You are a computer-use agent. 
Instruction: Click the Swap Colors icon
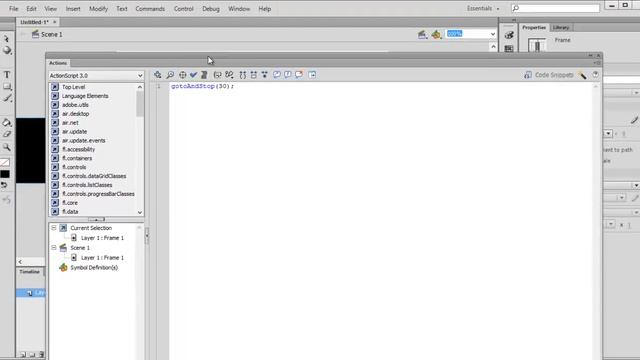(4, 185)
